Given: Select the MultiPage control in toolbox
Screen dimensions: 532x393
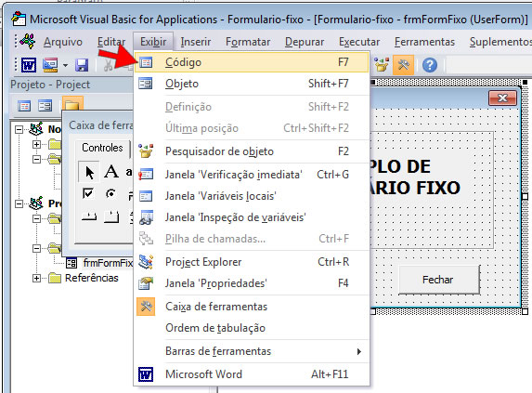Looking at the screenshot, I should pyautogui.click(x=111, y=216).
